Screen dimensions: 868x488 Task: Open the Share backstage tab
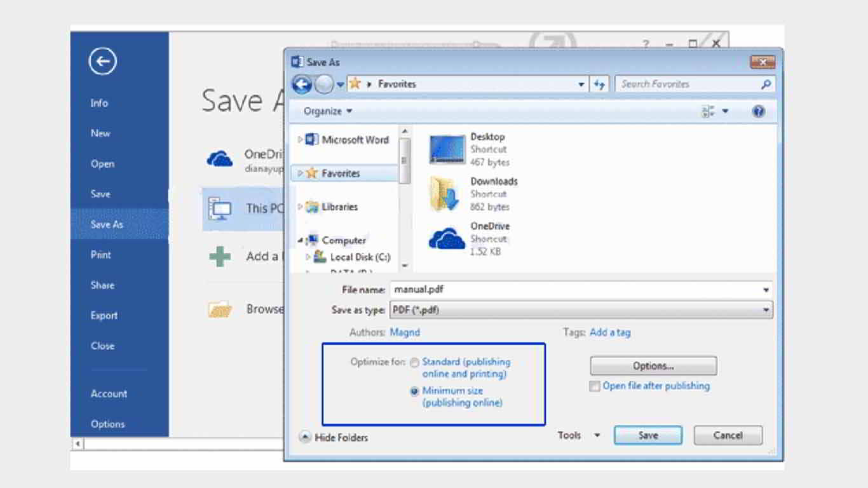point(102,285)
